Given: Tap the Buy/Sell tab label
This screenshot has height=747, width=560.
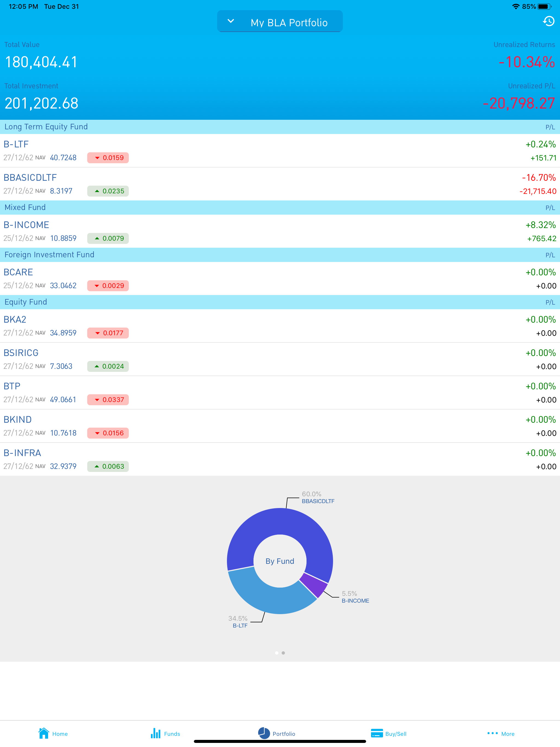Looking at the screenshot, I should click(x=395, y=734).
